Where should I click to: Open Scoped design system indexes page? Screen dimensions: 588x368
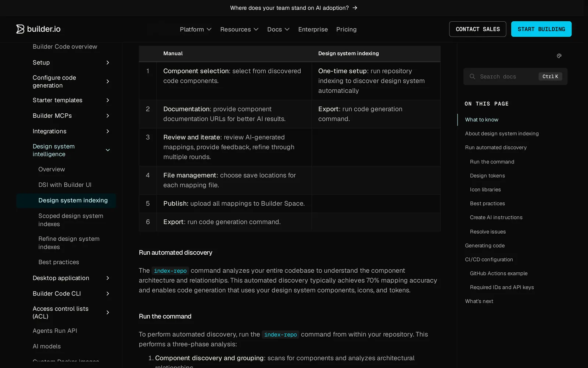point(71,220)
